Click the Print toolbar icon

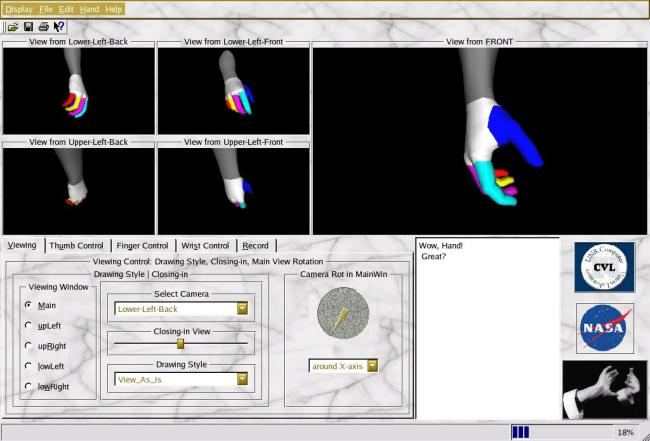(44, 26)
